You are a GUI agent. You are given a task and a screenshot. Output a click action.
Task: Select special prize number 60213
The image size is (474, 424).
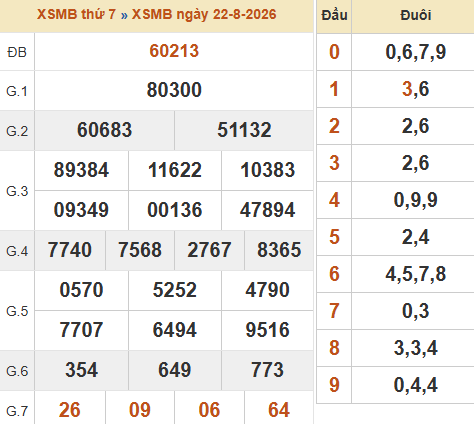pyautogui.click(x=174, y=51)
